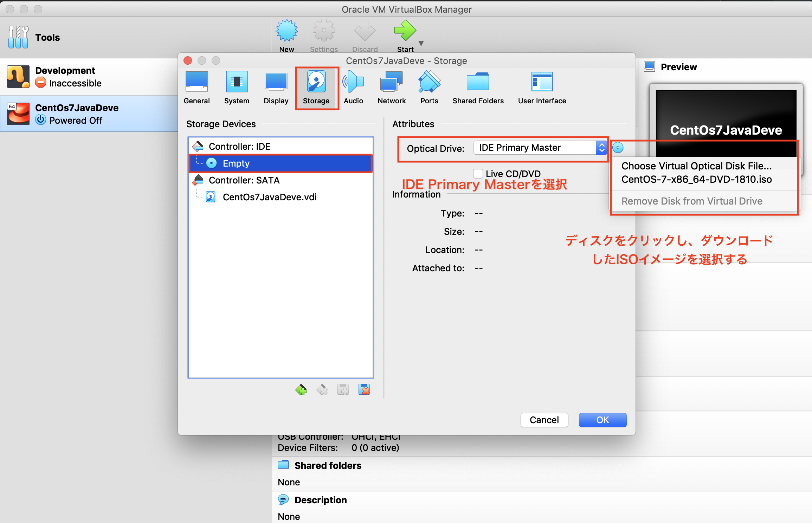The image size is (812, 523).
Task: Enable the Live CD/DVD checkbox
Action: pos(478,173)
